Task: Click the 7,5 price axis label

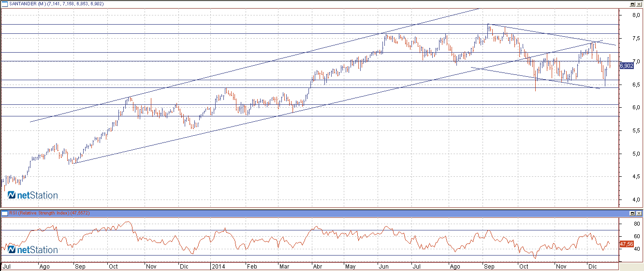Action: pyautogui.click(x=636, y=38)
